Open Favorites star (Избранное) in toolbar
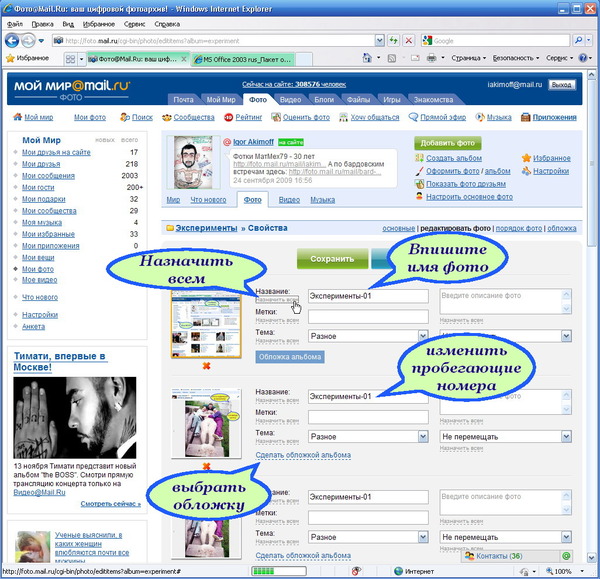 point(28,58)
